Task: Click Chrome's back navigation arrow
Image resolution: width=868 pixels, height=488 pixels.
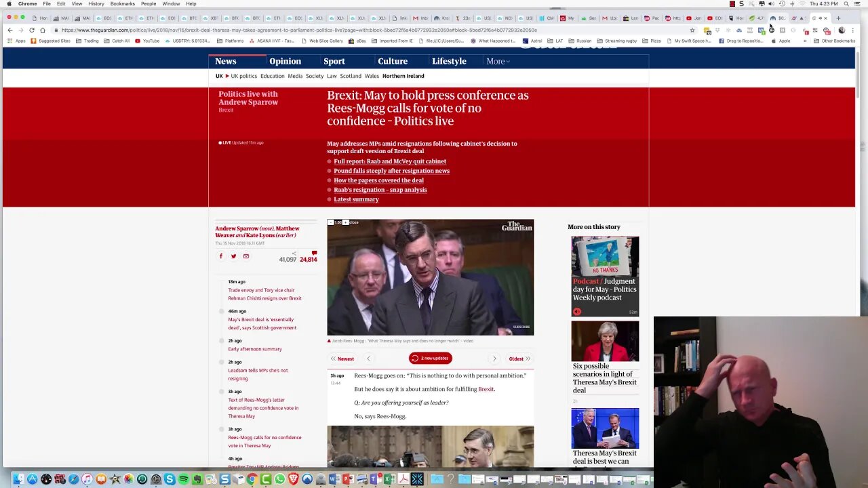Action: coord(9,30)
